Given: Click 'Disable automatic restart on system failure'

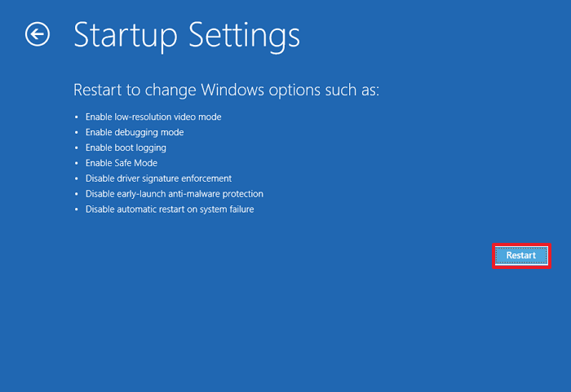Looking at the screenshot, I should click(170, 209).
